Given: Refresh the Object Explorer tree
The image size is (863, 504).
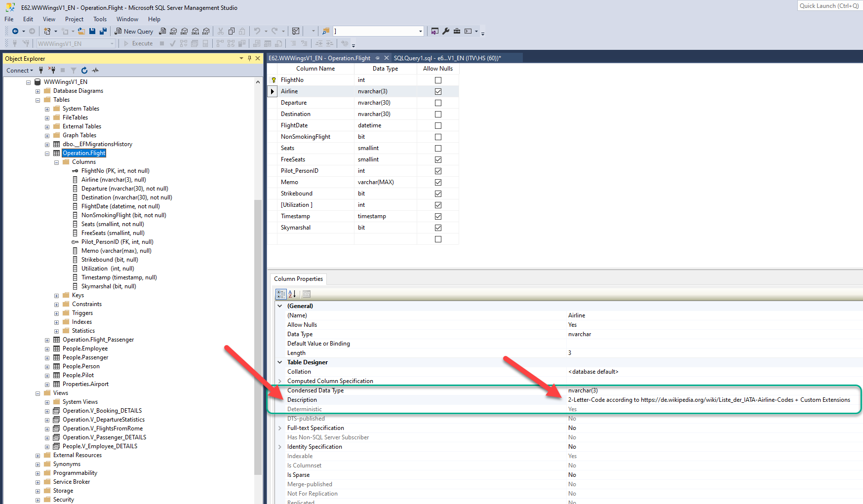Looking at the screenshot, I should (84, 71).
